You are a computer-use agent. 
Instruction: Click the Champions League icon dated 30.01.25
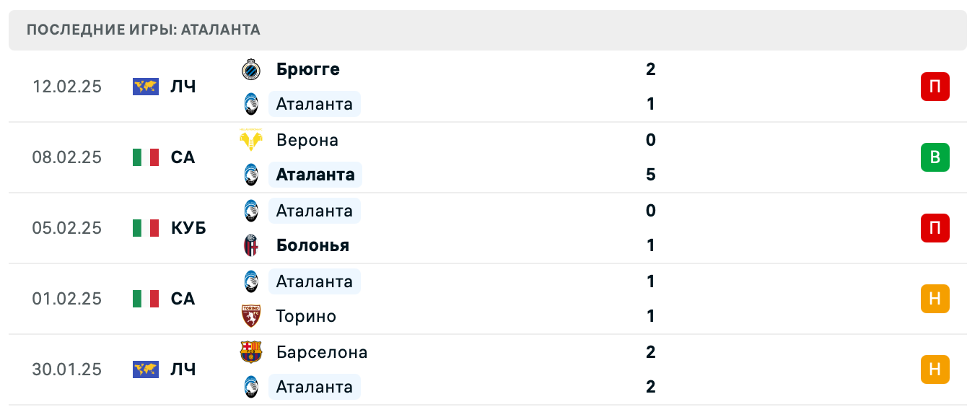click(x=146, y=369)
